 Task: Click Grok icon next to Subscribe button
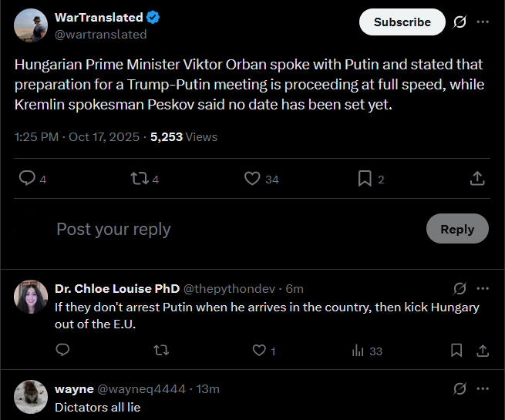[x=460, y=22]
